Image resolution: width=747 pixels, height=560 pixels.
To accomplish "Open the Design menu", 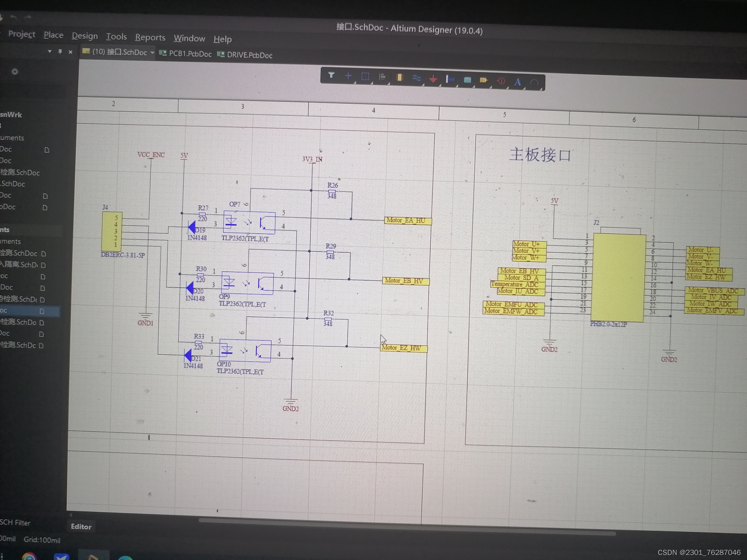I will [84, 36].
